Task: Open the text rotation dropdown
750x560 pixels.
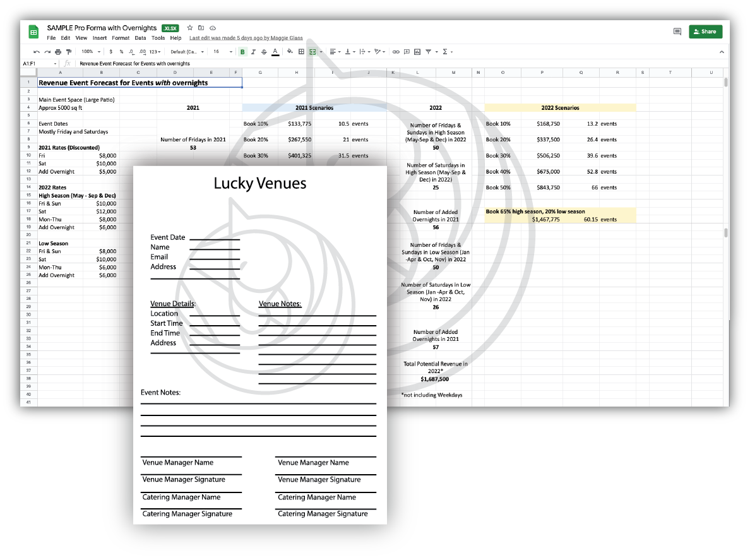Action: [380, 52]
